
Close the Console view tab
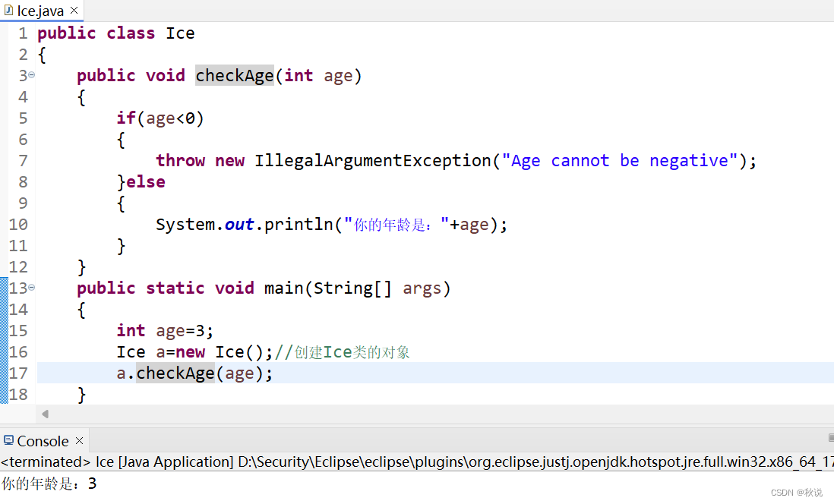tap(79, 441)
